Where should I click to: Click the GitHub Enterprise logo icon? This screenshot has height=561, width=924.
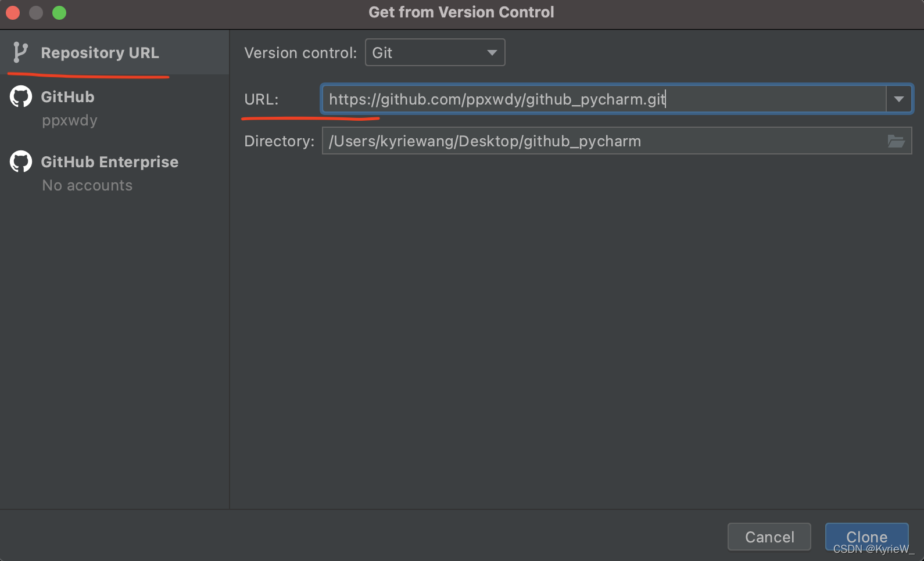(21, 161)
